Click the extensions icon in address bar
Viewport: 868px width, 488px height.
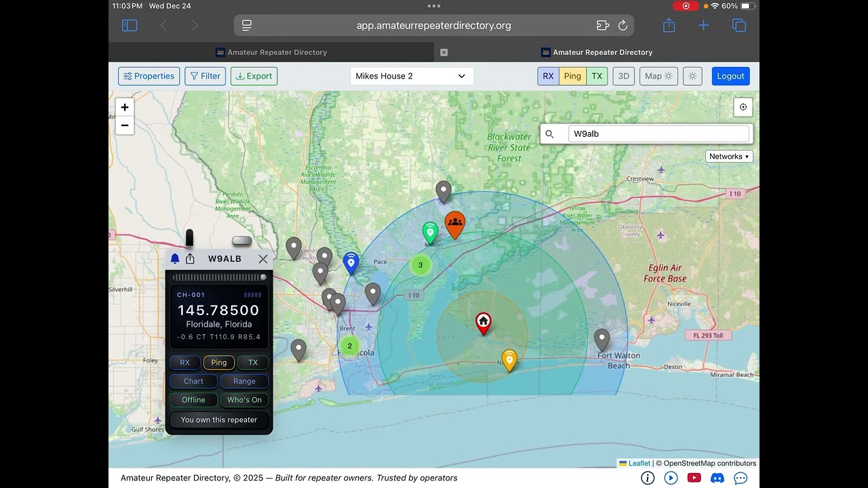602,26
